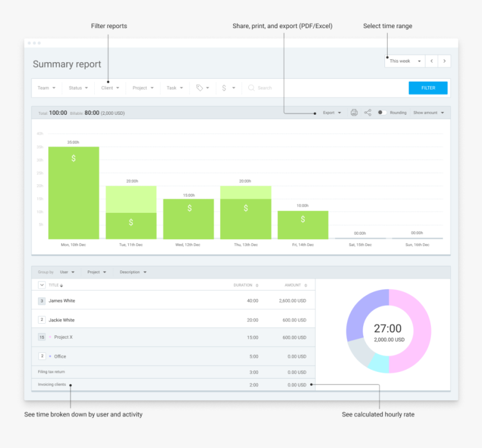Click the blue FILTER button
The image size is (482, 448).
point(428,88)
